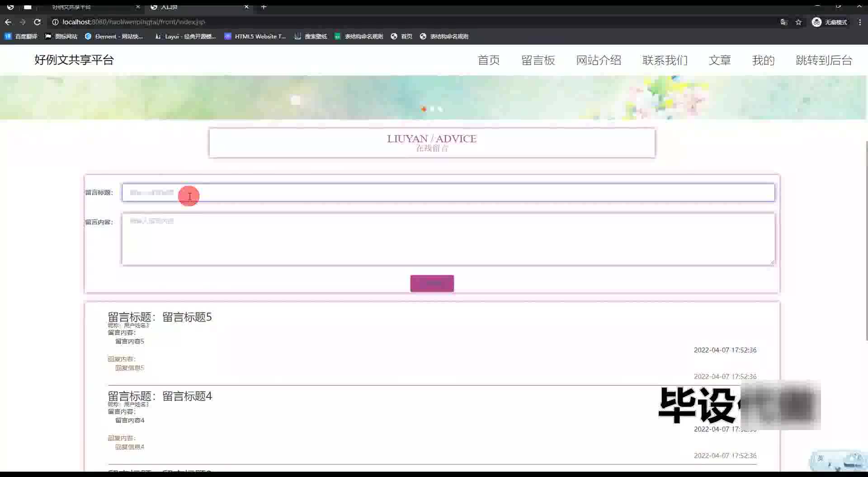
Task: Click the textarea resize handle corner
Action: coord(772,262)
